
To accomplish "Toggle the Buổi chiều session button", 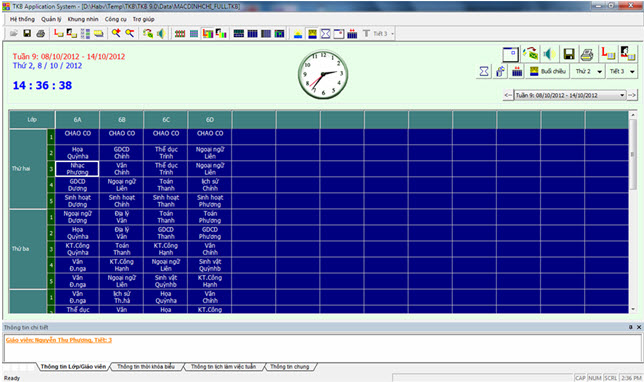I will point(548,71).
